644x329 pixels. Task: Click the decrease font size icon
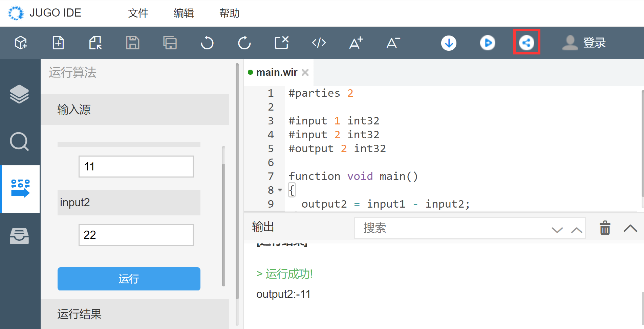[393, 43]
